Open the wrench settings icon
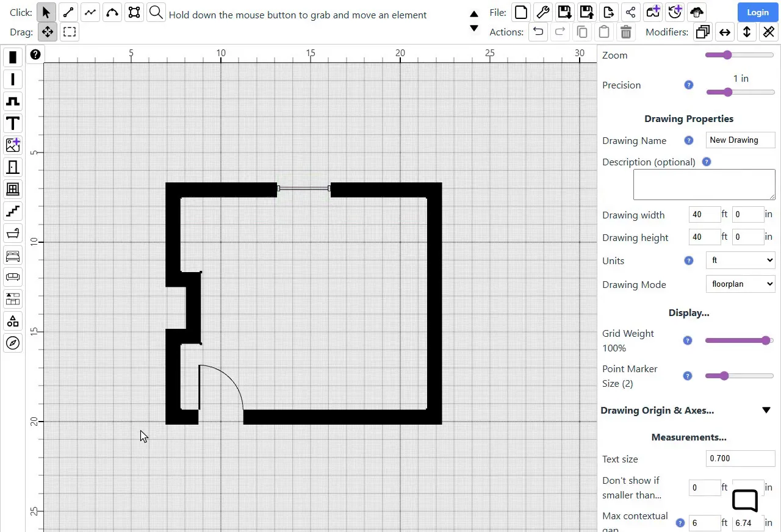The width and height of the screenshot is (781, 532). click(542, 12)
